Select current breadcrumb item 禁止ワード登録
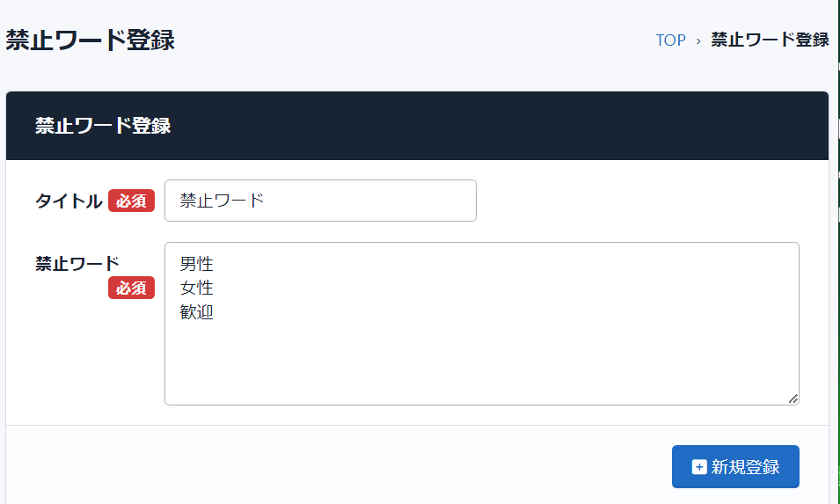840x504 pixels. coord(770,40)
